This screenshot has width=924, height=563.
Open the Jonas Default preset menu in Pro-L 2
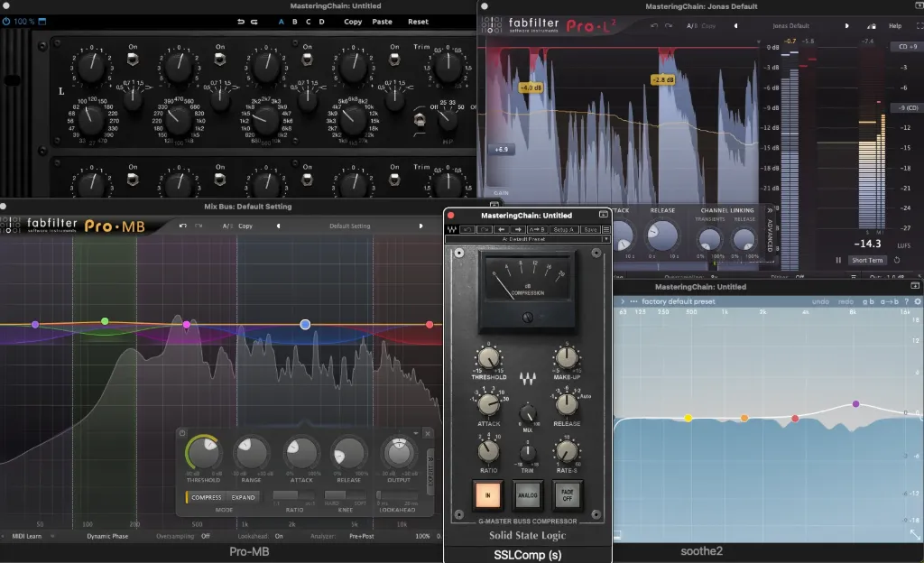click(790, 26)
